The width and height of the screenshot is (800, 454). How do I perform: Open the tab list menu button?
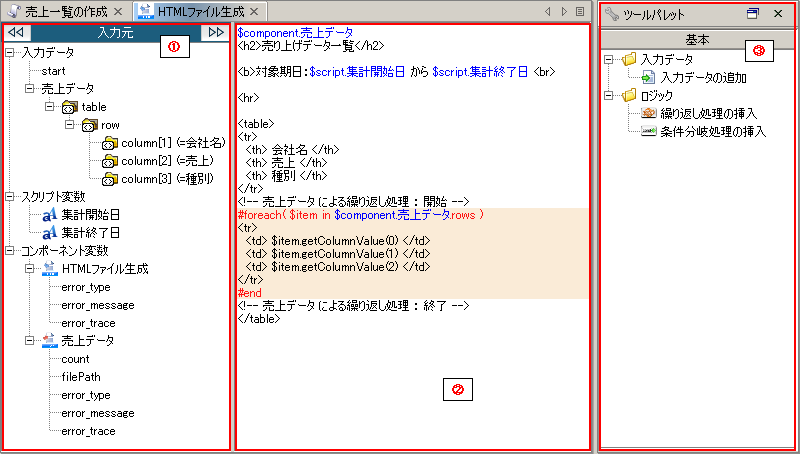[x=580, y=12]
